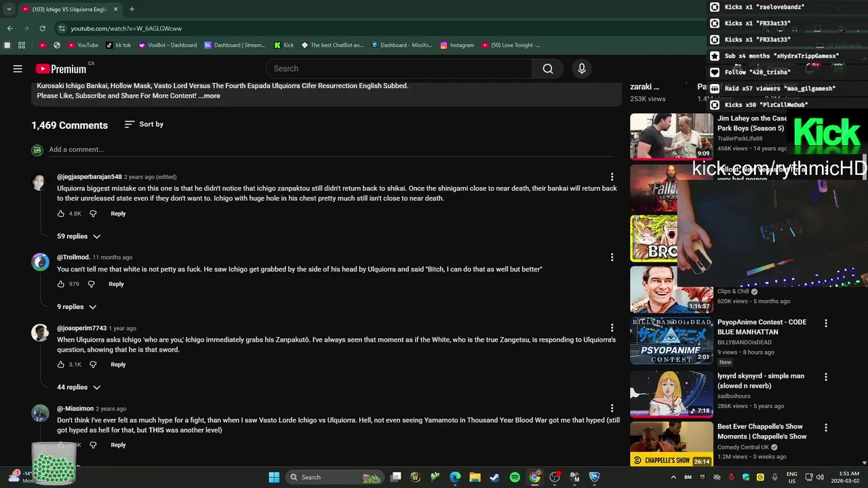Image resolution: width=868 pixels, height=488 pixels.
Task: Open File Explorer from the taskbar
Action: click(x=475, y=477)
